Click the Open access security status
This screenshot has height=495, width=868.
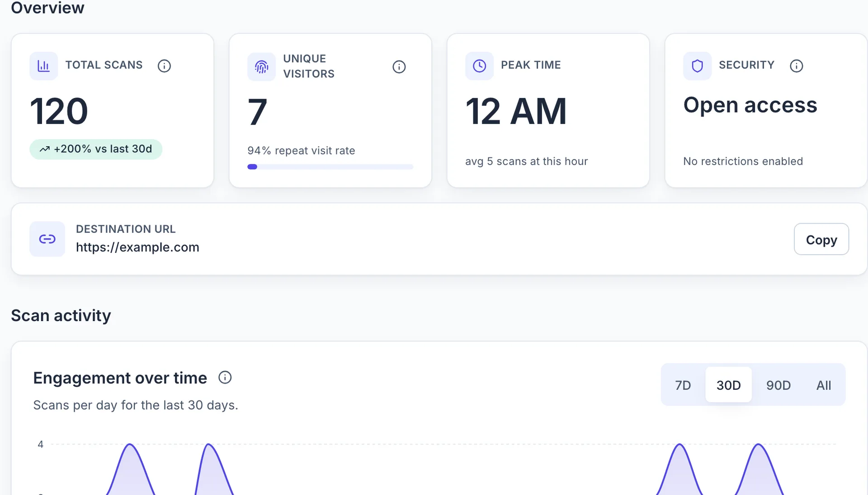(x=750, y=105)
